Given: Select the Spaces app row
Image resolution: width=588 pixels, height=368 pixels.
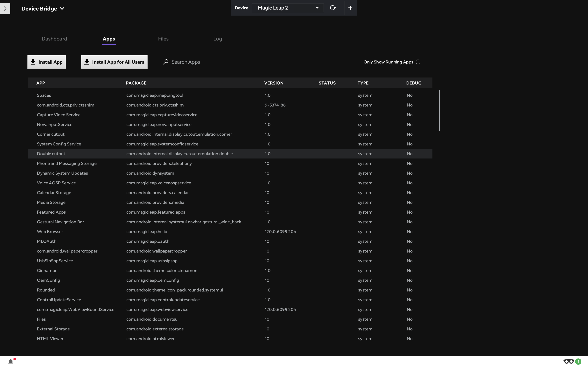Looking at the screenshot, I should click(230, 95).
